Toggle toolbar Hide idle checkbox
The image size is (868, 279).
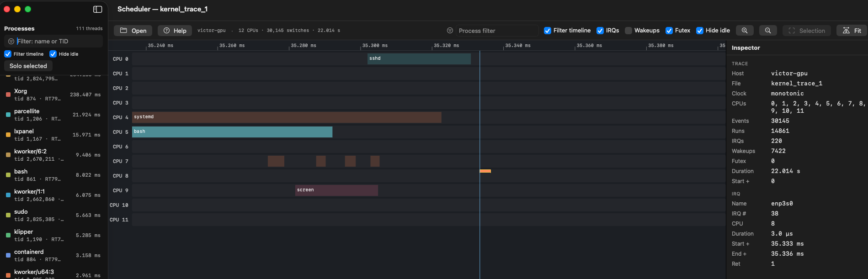700,31
